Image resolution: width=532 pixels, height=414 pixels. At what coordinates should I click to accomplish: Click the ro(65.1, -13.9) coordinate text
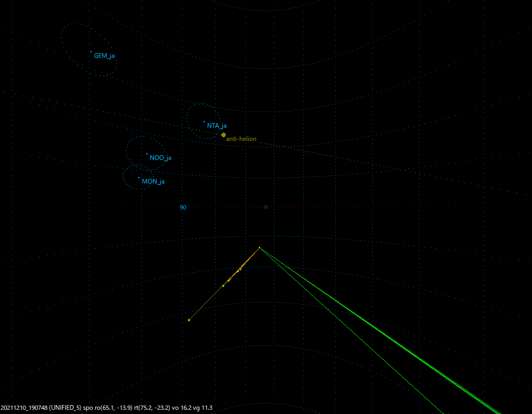[113, 407]
